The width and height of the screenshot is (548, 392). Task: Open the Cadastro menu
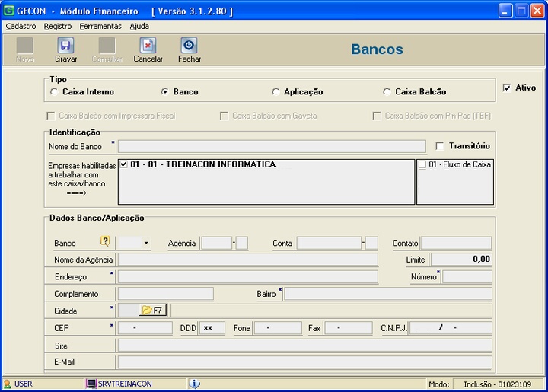(21, 26)
